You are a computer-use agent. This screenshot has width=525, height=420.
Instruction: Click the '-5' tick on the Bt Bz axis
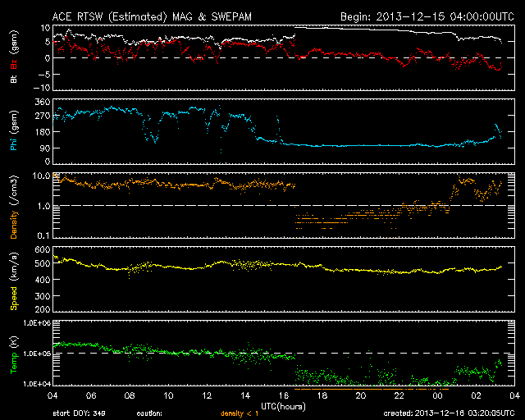(x=43, y=75)
